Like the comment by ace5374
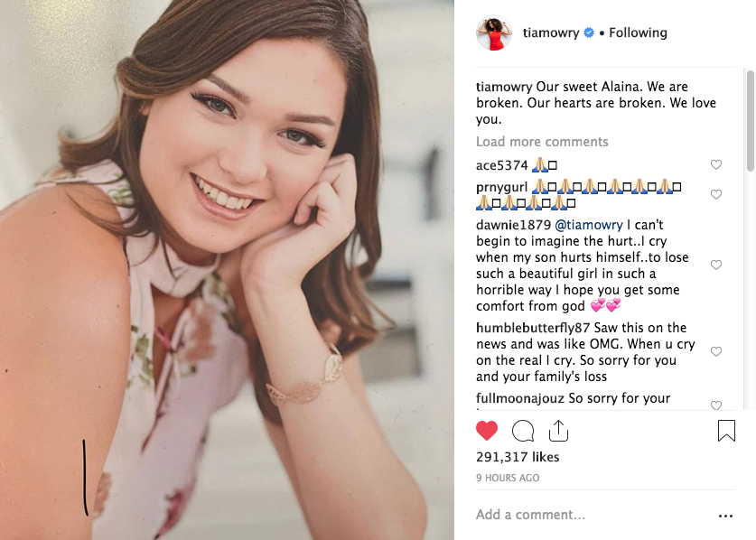This screenshot has width=756, height=540. [716, 165]
